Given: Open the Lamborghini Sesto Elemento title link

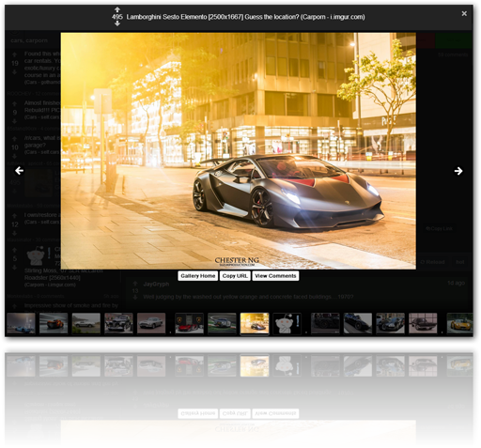Looking at the screenshot, I should [245, 17].
